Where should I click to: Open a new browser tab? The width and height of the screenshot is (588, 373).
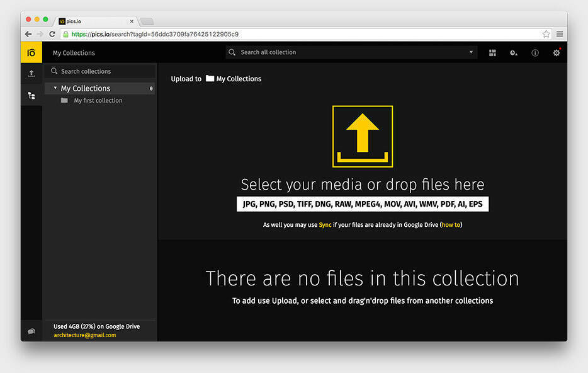147,21
